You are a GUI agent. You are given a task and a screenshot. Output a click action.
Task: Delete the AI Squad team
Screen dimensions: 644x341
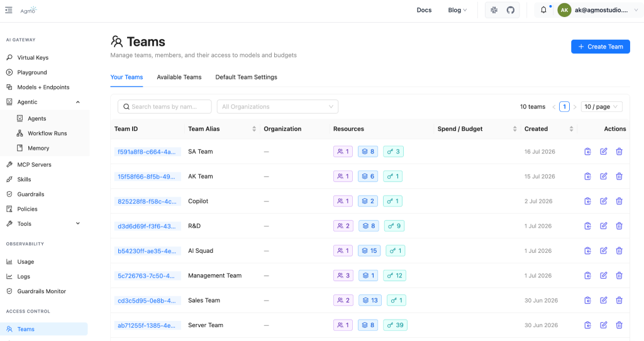619,250
